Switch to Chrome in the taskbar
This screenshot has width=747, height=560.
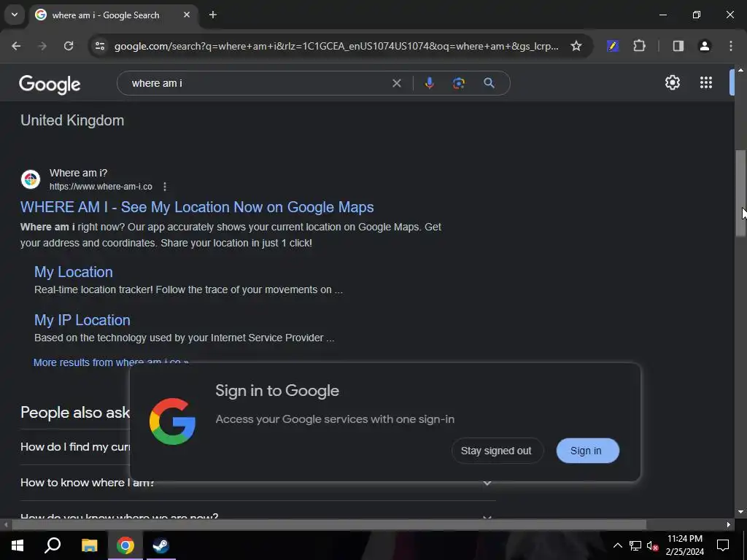point(125,545)
